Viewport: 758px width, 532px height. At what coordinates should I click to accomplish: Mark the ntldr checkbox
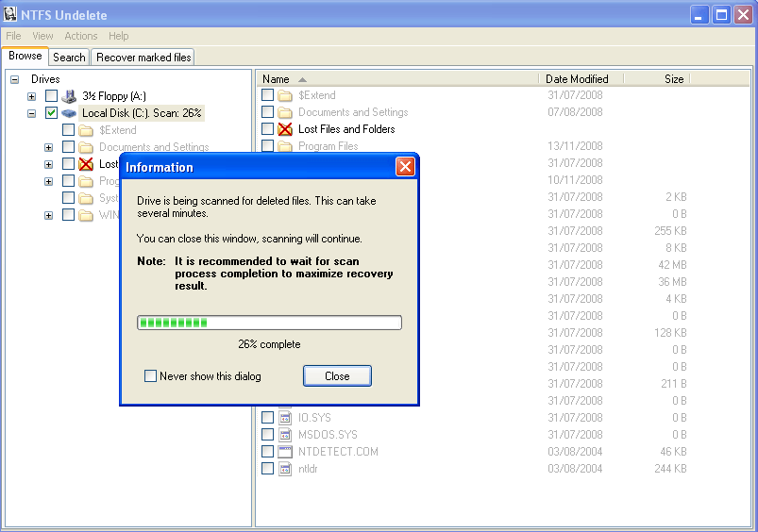(267, 468)
